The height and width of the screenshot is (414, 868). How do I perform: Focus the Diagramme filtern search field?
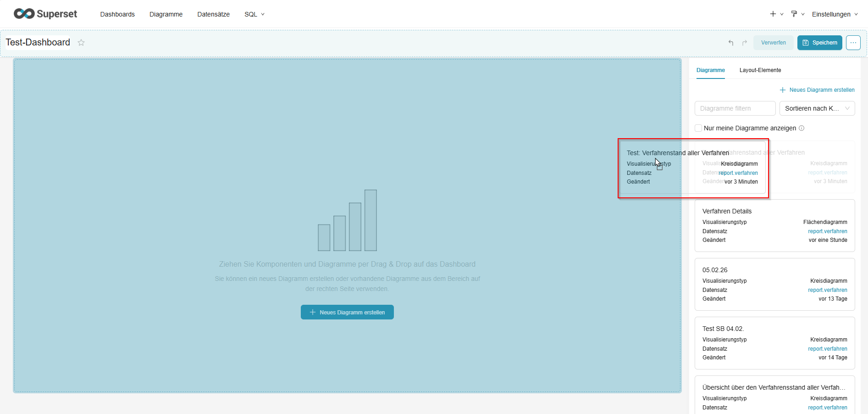735,108
